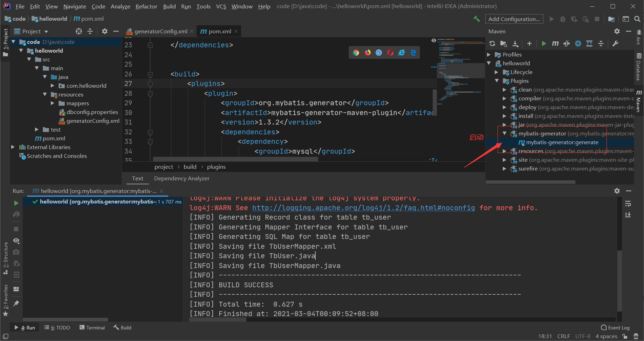Open page in Firefox browser
Screen dimensions: 644x341
368,53
